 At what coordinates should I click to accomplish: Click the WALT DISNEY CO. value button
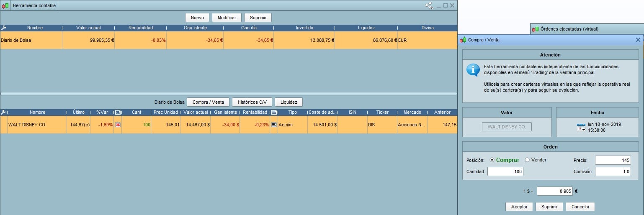pos(507,127)
